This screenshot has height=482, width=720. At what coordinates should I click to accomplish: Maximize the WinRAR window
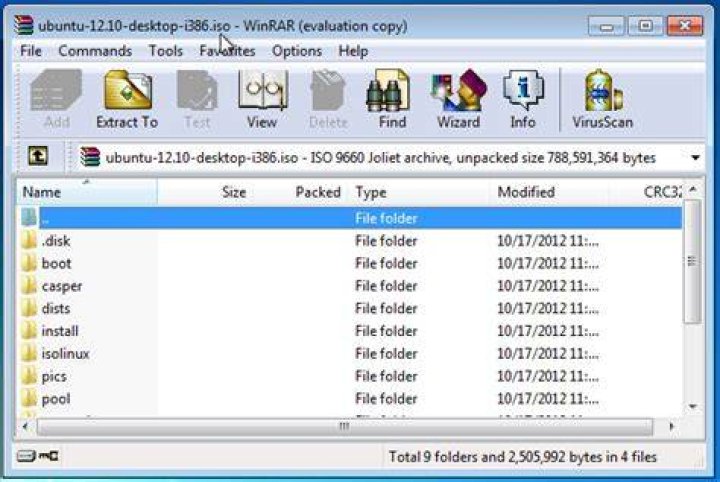[x=645, y=26]
